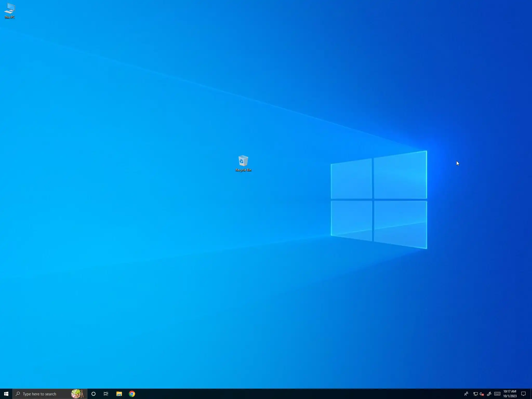Viewport: 532px width, 399px height.
Task: Select the Recycle Bin desktop icon
Action: pos(243,161)
